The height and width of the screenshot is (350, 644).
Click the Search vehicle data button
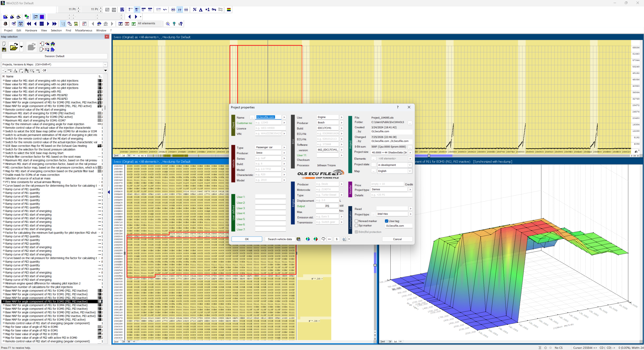[280, 239]
